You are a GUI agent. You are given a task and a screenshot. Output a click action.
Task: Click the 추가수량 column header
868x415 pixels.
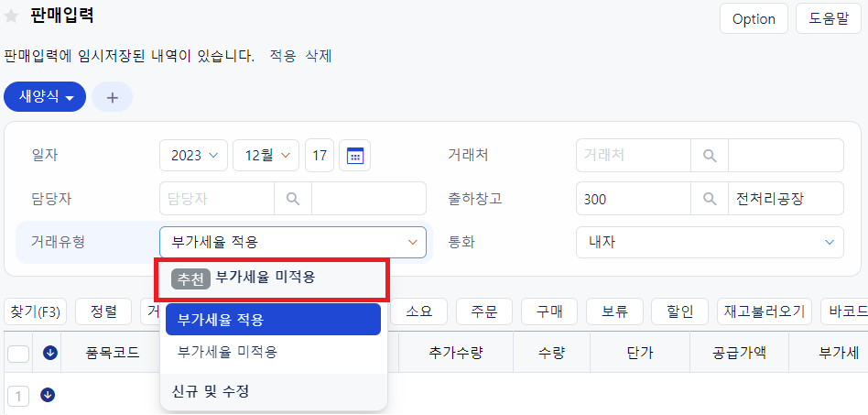coord(456,353)
